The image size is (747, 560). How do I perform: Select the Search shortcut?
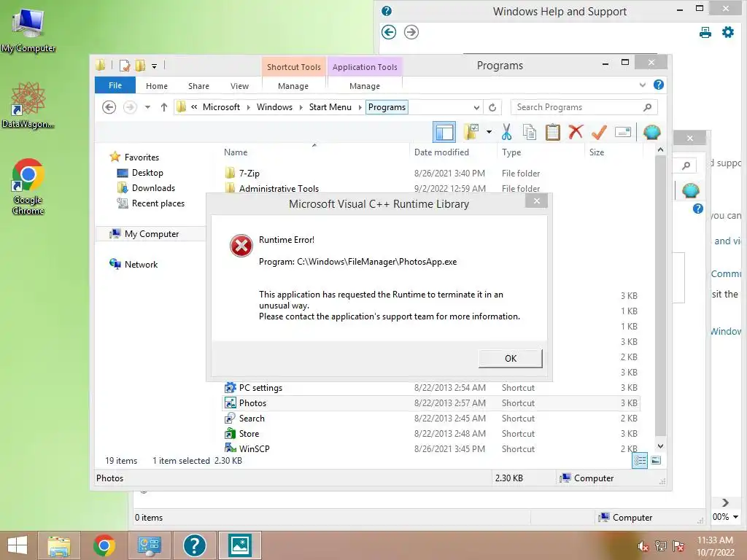tap(252, 418)
